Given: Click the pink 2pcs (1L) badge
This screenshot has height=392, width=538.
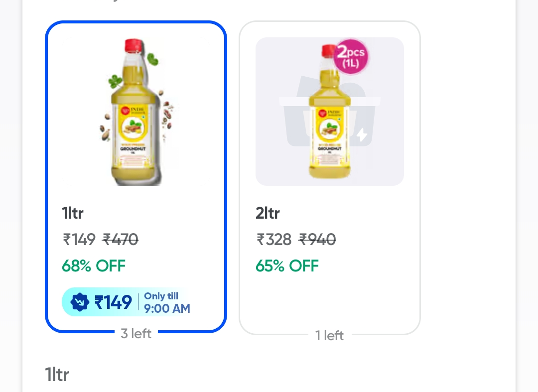Looking at the screenshot, I should click(x=351, y=57).
